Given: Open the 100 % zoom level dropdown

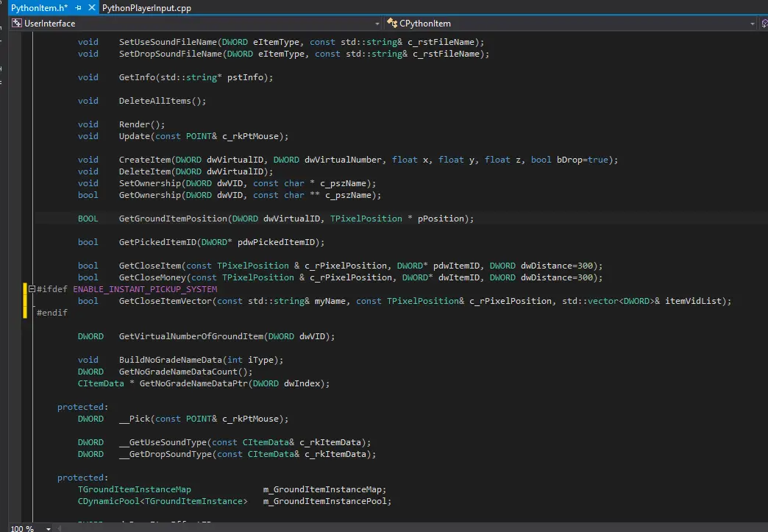Looking at the screenshot, I should 49,528.
